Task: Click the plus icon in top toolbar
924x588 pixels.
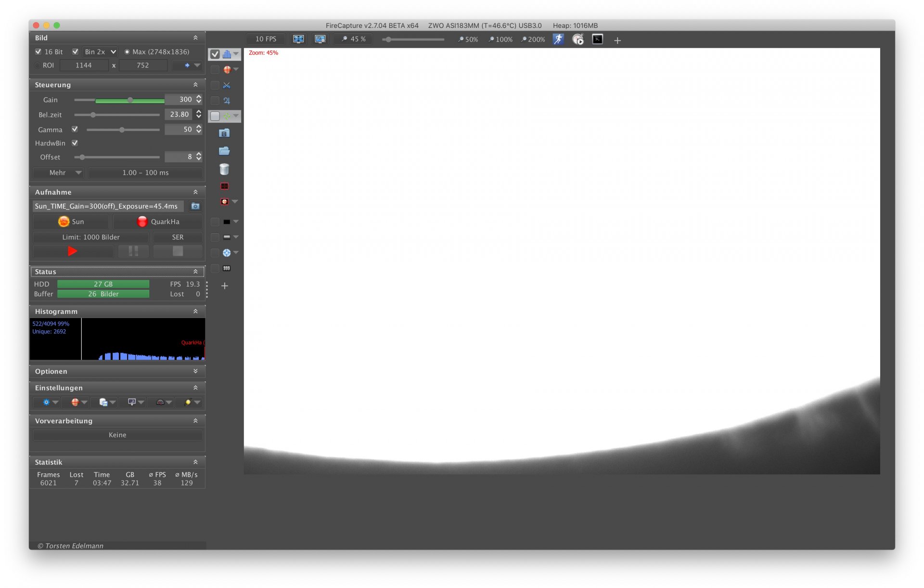Action: pyautogui.click(x=617, y=40)
